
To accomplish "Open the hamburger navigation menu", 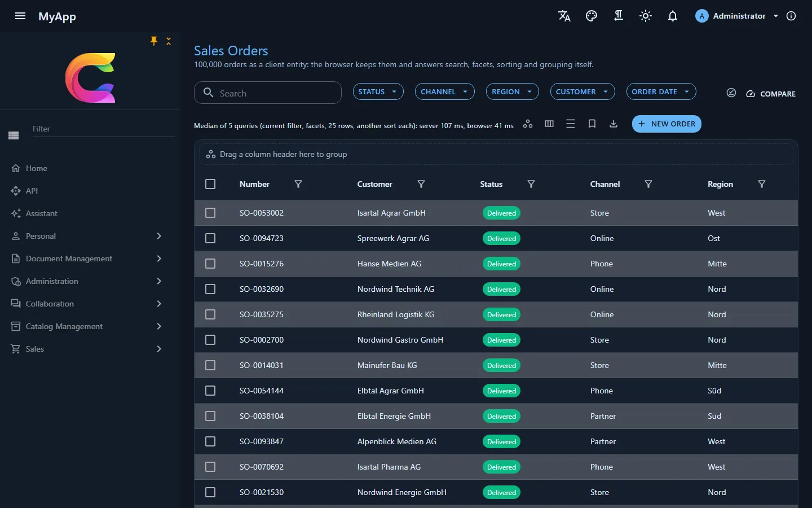I will [20, 16].
